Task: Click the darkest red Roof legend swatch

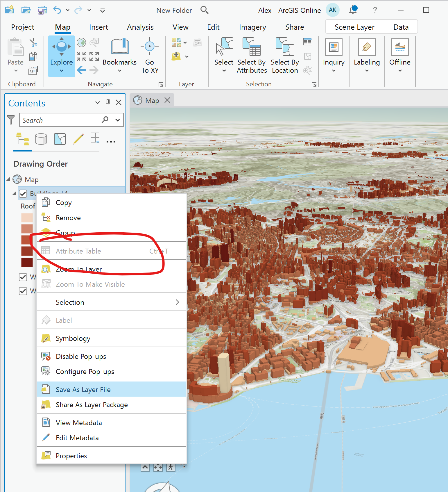Action: pos(27,262)
